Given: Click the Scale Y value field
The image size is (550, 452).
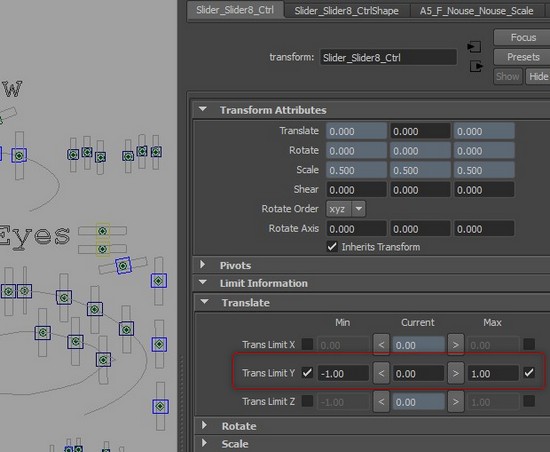Looking at the screenshot, I should [x=420, y=170].
